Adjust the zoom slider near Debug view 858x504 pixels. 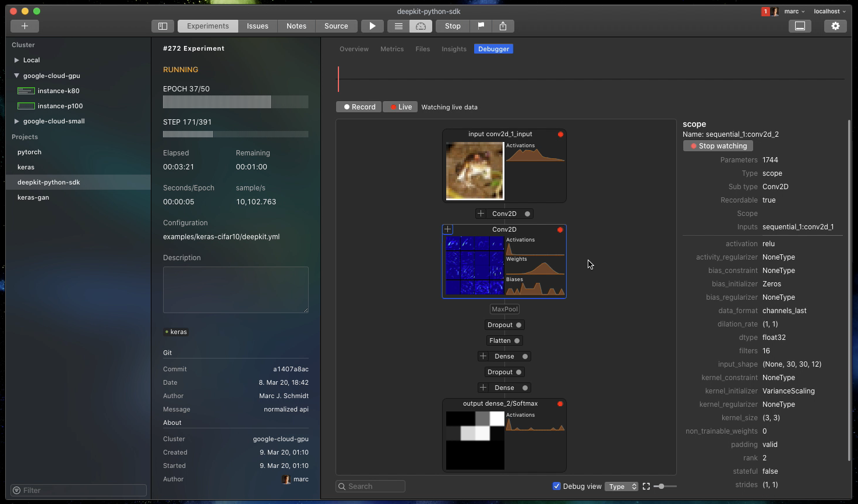coord(662,486)
